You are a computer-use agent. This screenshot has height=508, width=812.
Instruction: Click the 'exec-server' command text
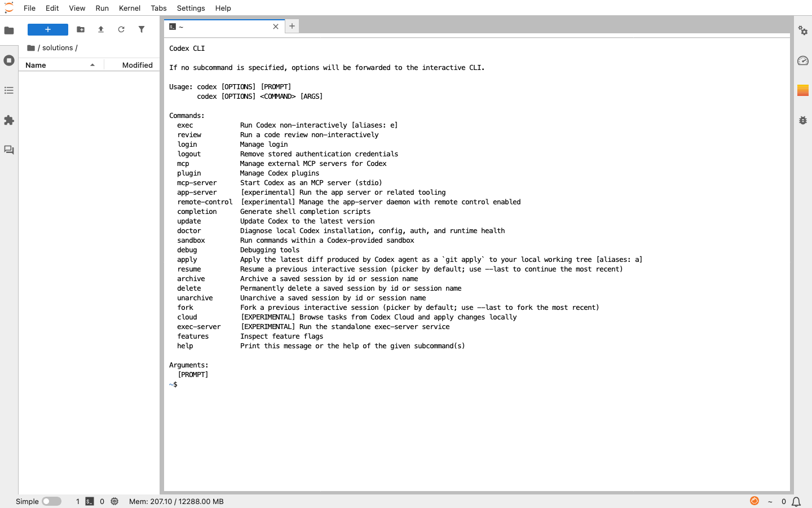199,327
